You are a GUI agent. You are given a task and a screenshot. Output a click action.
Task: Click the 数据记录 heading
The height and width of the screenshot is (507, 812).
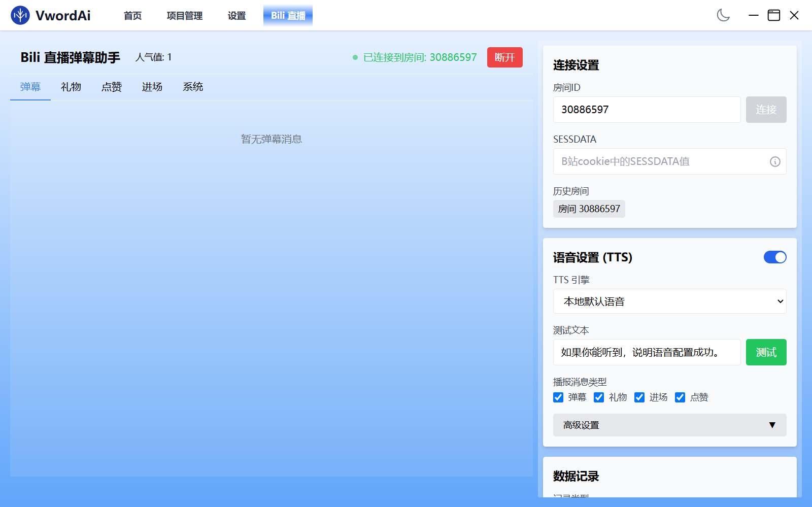pyautogui.click(x=576, y=476)
